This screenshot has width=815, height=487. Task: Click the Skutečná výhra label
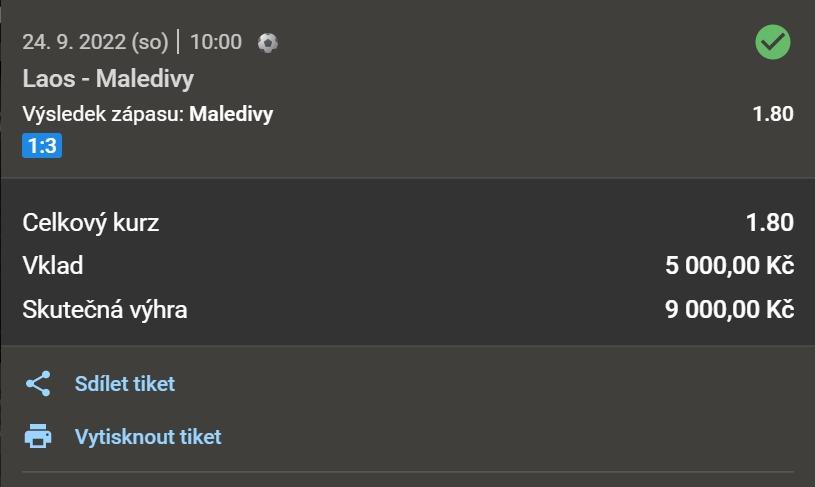click(x=105, y=310)
